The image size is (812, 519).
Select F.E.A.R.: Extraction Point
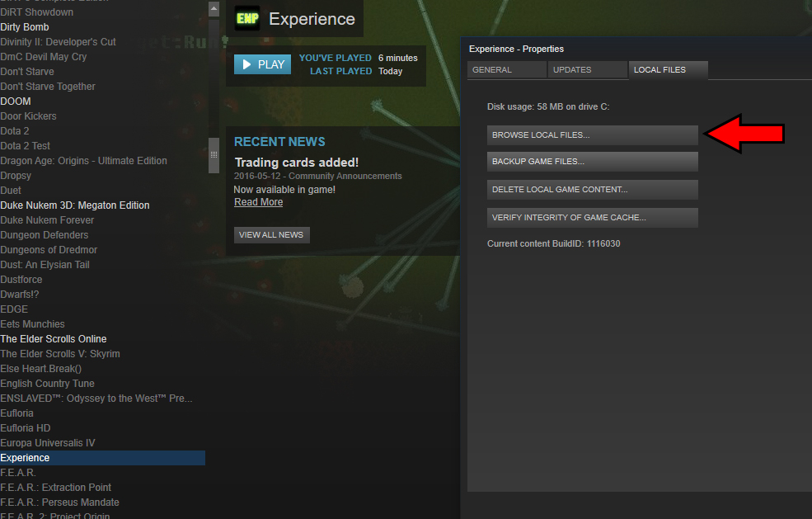coord(56,488)
